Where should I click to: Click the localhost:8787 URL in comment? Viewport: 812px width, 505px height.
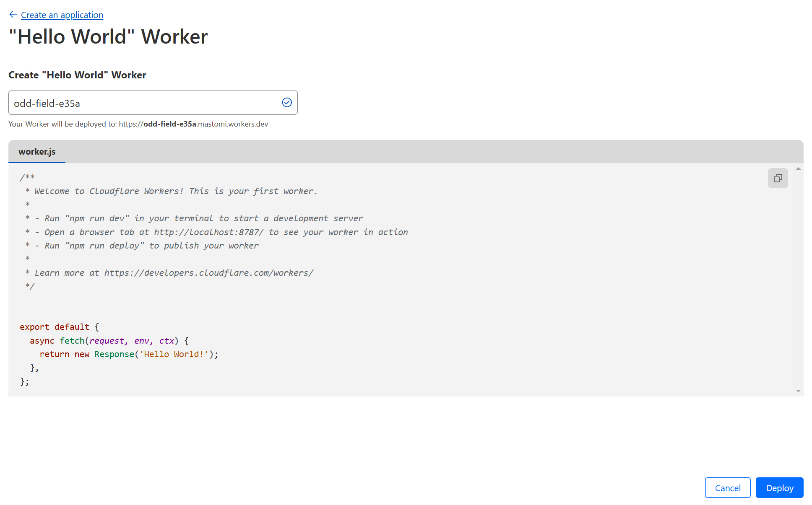coord(208,232)
